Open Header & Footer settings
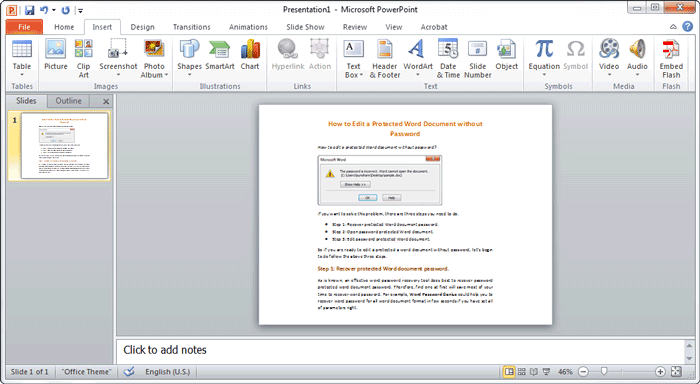 point(385,58)
